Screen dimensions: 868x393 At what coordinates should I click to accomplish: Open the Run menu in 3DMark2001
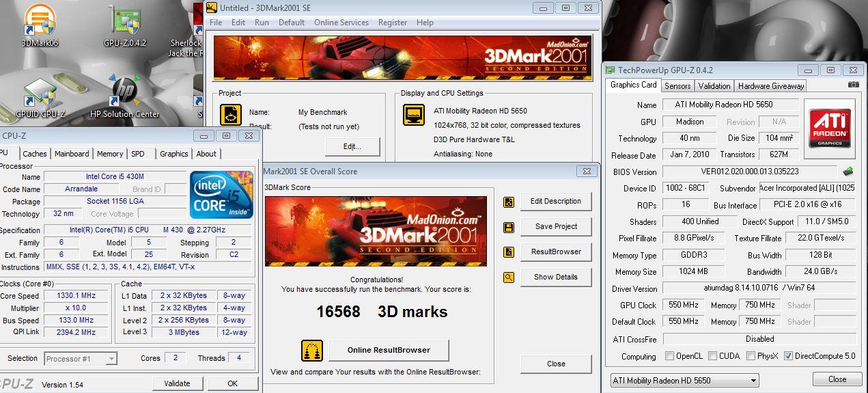tap(262, 23)
